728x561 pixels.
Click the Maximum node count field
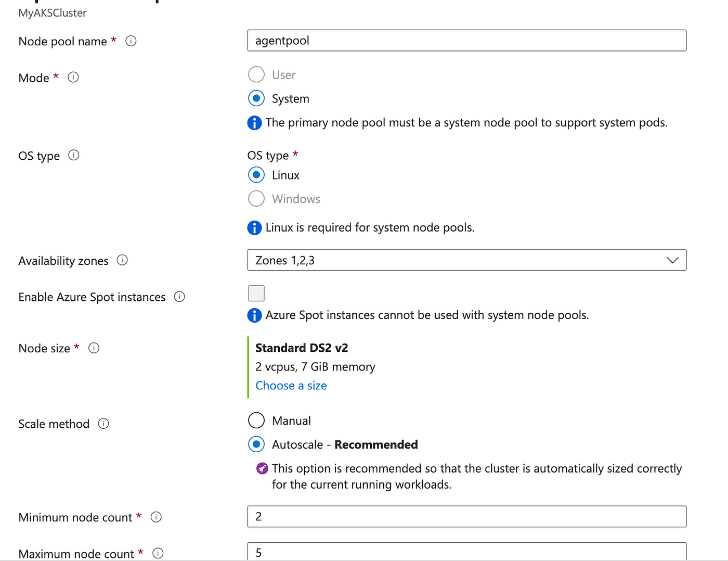(x=467, y=552)
